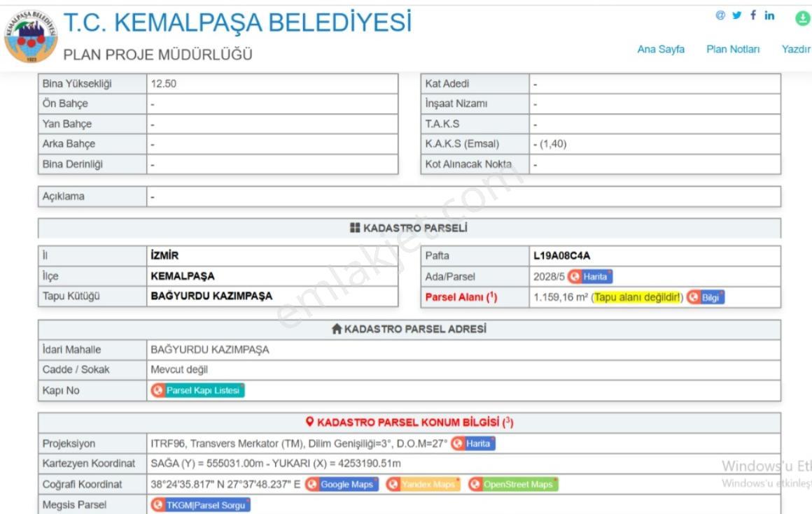
Task: Select Kartezyen coordinate SAĞA (Y) value
Action: pos(207,464)
